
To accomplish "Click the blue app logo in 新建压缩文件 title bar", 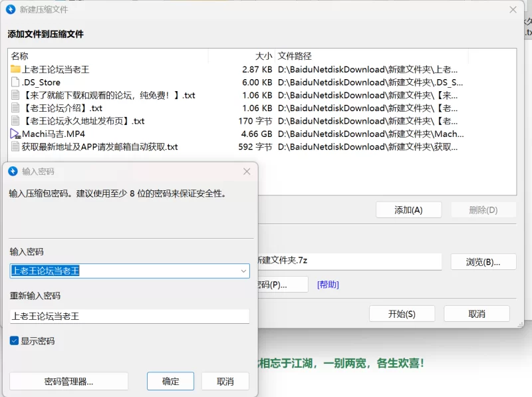I will 11,9.
